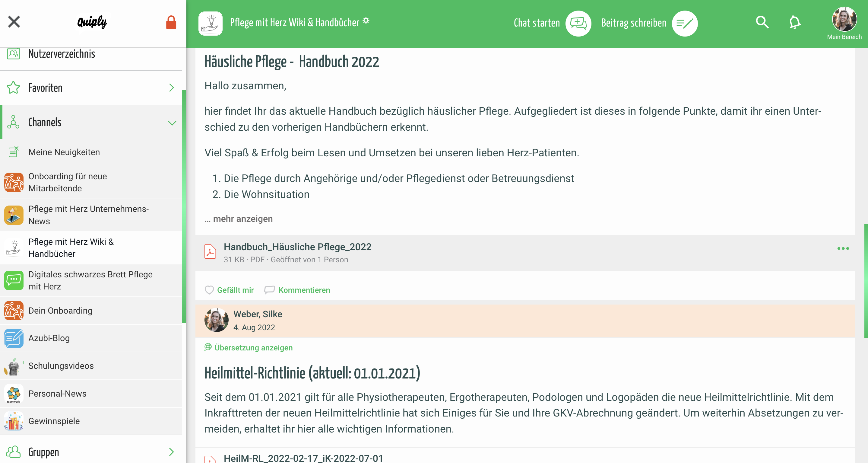Click the Beitrag schreiben text label

(x=634, y=23)
